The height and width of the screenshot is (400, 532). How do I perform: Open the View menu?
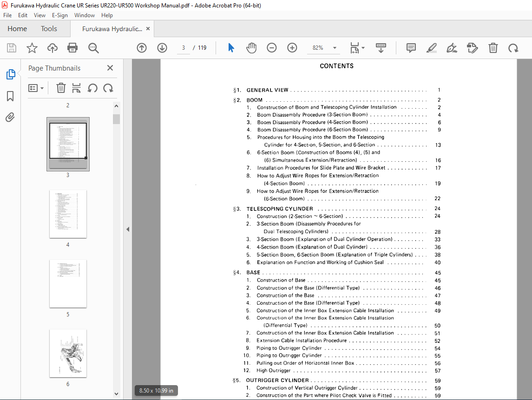tap(39, 15)
